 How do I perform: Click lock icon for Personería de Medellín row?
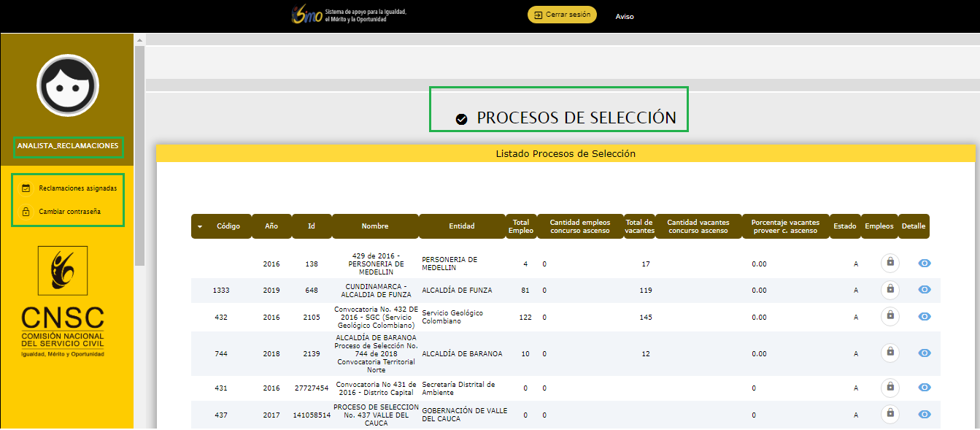(890, 264)
